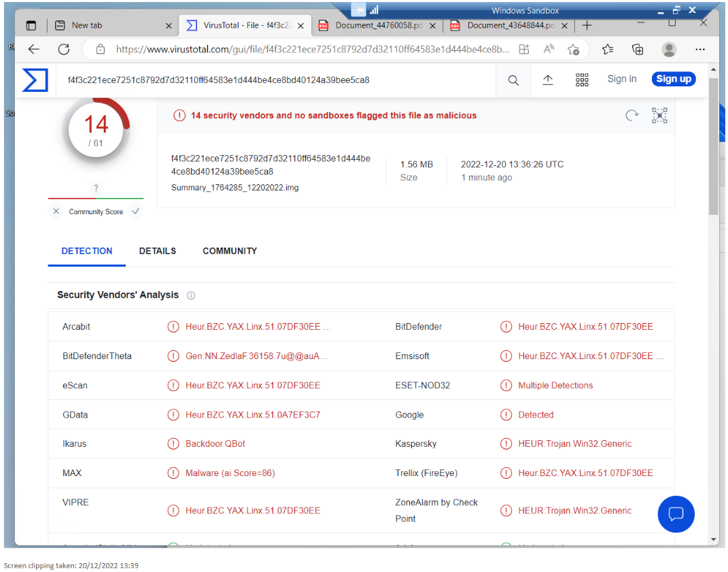Activate Read aloud icon in address bar
This screenshot has height=572, width=728.
click(549, 49)
